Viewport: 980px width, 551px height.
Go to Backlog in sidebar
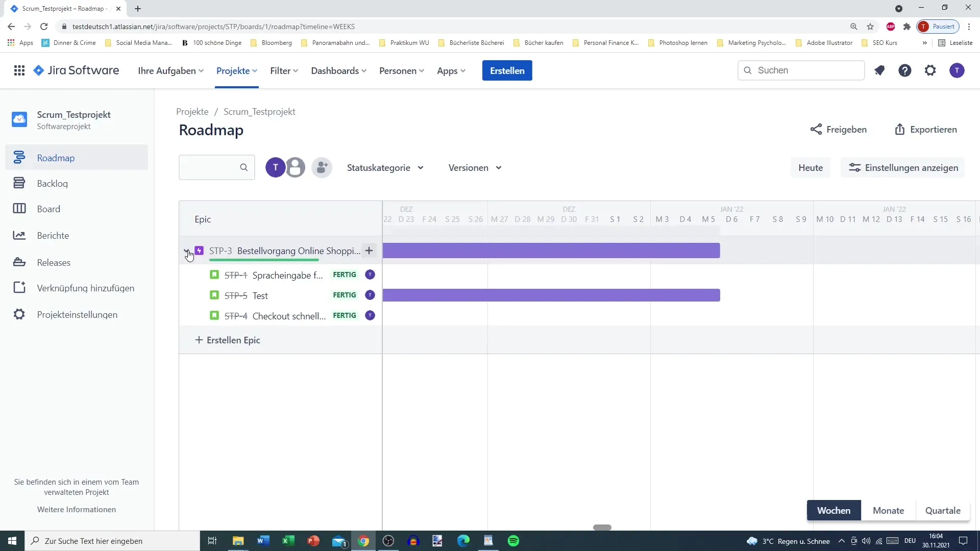click(77, 183)
